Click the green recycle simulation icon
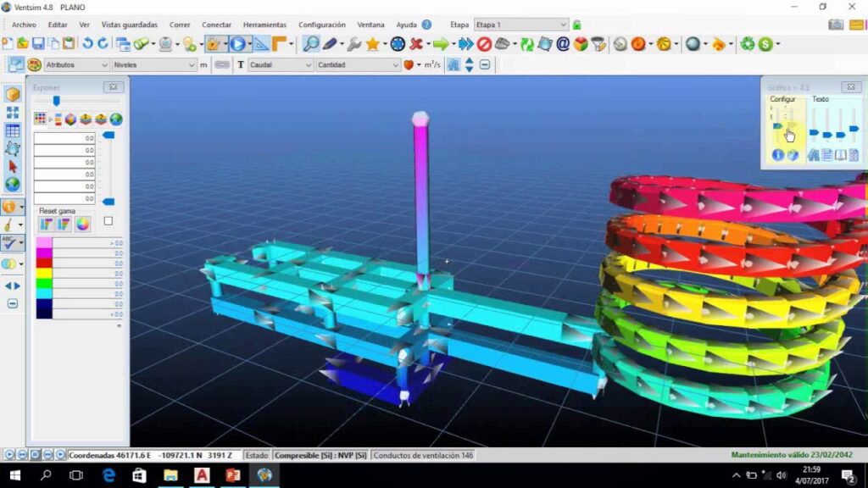This screenshot has height=488, width=868. (748, 44)
